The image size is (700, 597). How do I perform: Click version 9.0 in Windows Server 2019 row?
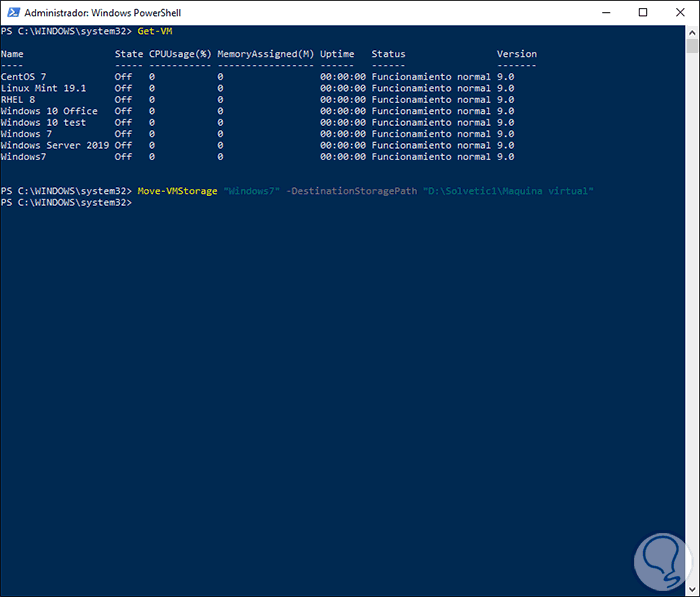[x=505, y=146]
